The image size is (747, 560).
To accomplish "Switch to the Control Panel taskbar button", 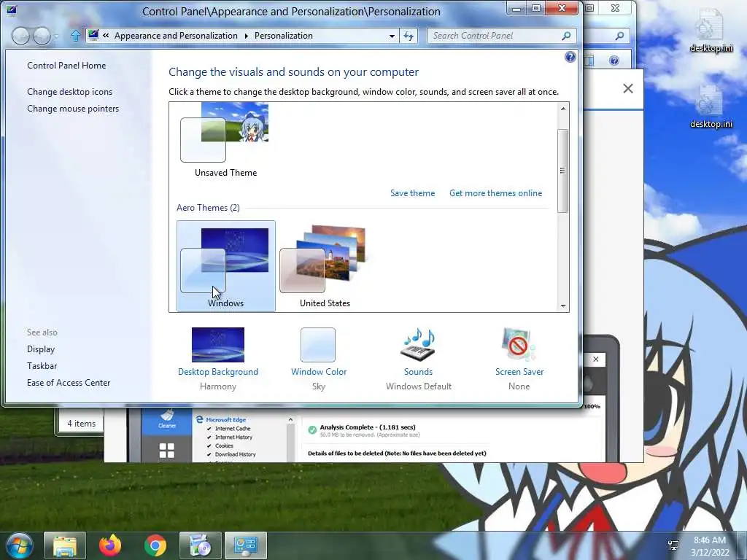I will pos(246,545).
